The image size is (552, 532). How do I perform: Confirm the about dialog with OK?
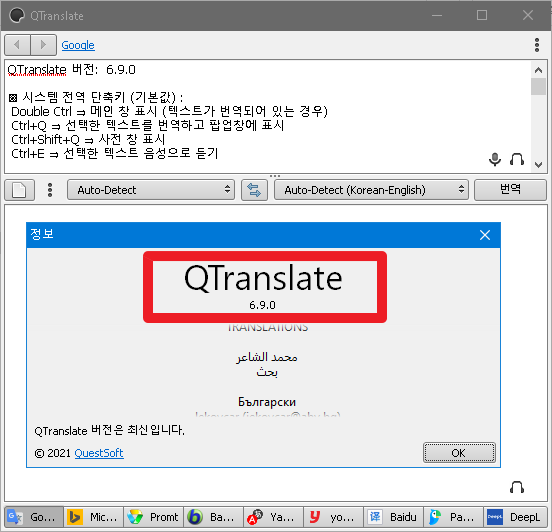click(459, 453)
